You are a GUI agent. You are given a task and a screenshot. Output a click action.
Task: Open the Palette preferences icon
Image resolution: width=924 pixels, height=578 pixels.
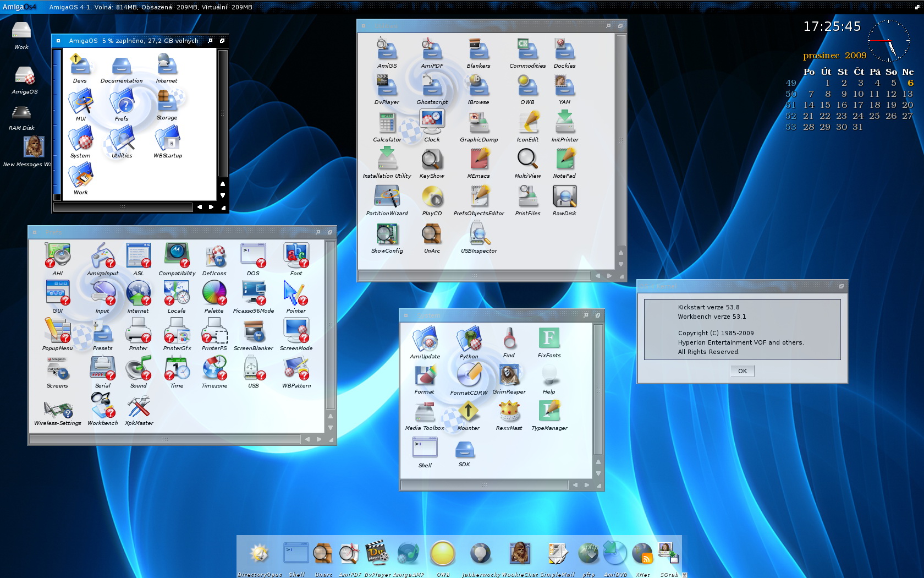(214, 294)
